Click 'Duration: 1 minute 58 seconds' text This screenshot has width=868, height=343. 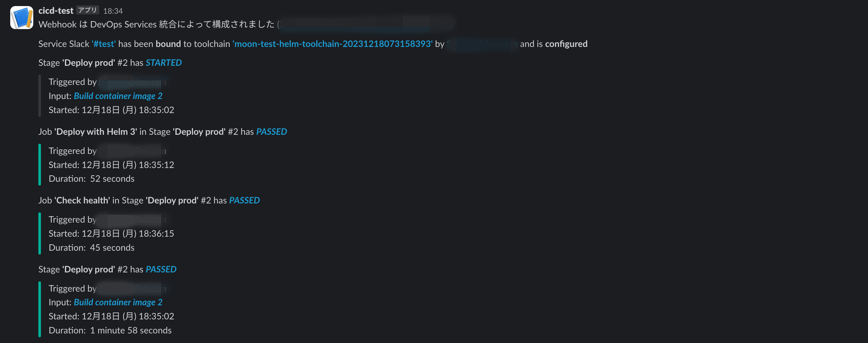(110, 330)
